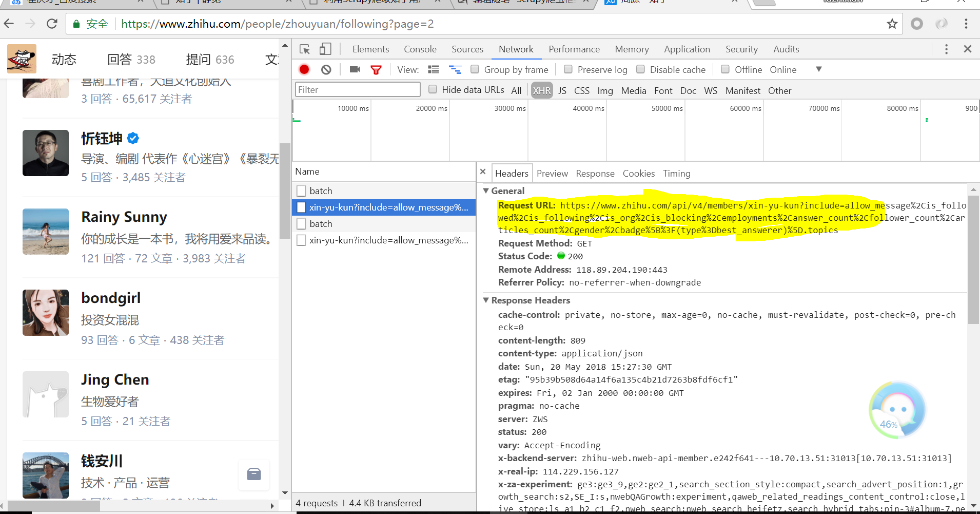Click the capture screenshots camera icon
Image resolution: width=980 pixels, height=514 pixels.
[355, 69]
